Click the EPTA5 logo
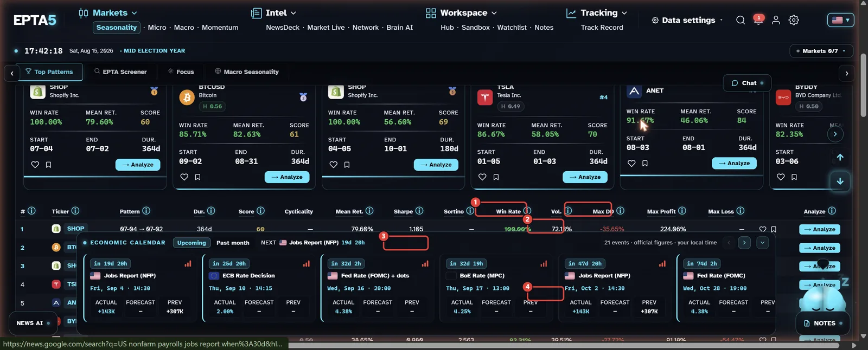This screenshot has width=868, height=350. click(x=35, y=20)
